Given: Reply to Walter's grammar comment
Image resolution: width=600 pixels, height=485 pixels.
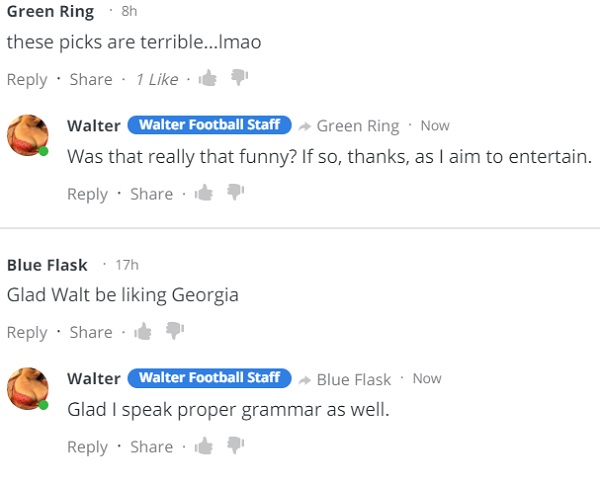Looking at the screenshot, I should point(88,447).
